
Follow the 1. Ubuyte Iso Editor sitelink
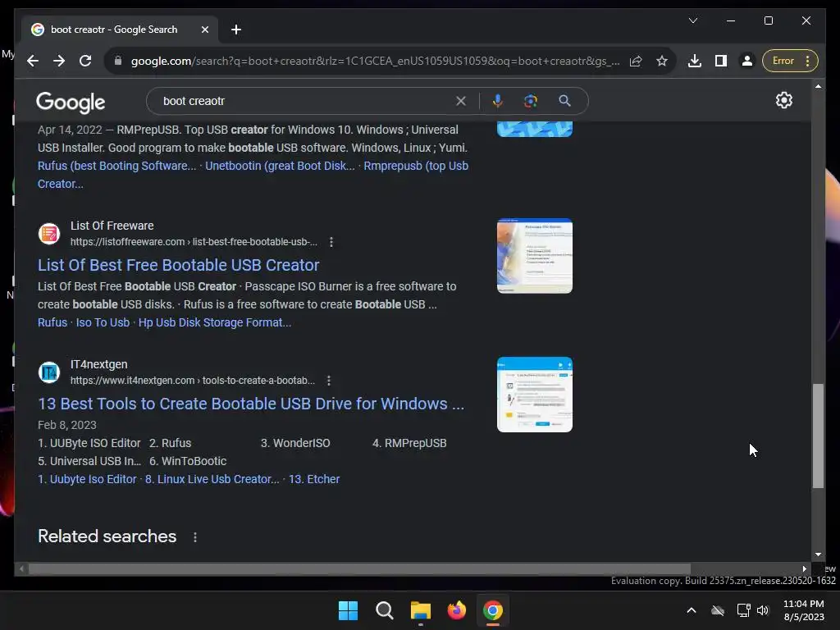click(x=87, y=479)
